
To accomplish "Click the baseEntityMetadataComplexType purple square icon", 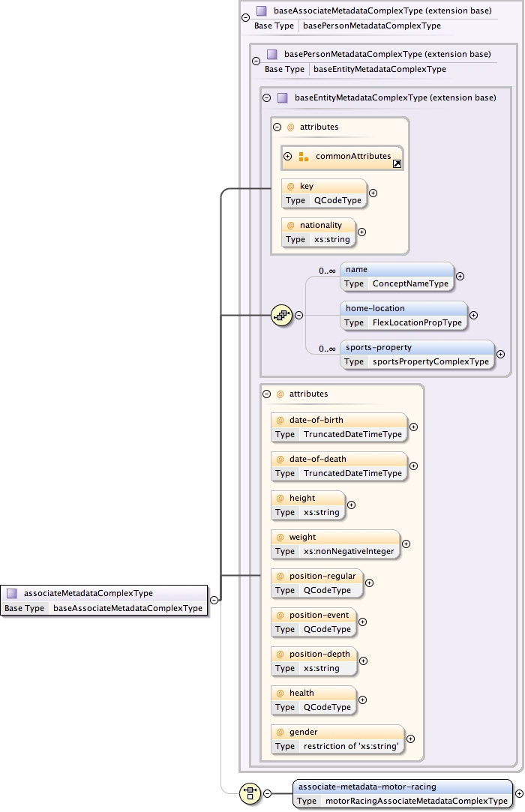I will click(x=282, y=97).
